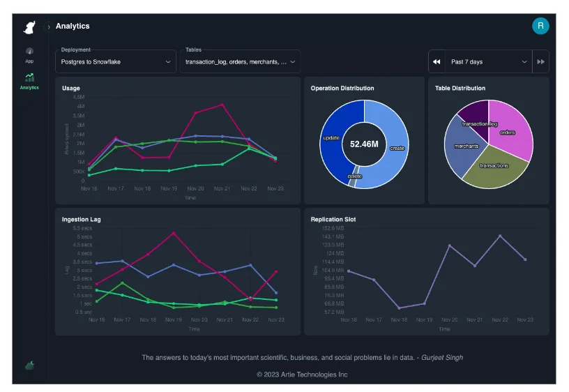Click the 'Usage' chart title
The image size is (569, 392).
[70, 88]
